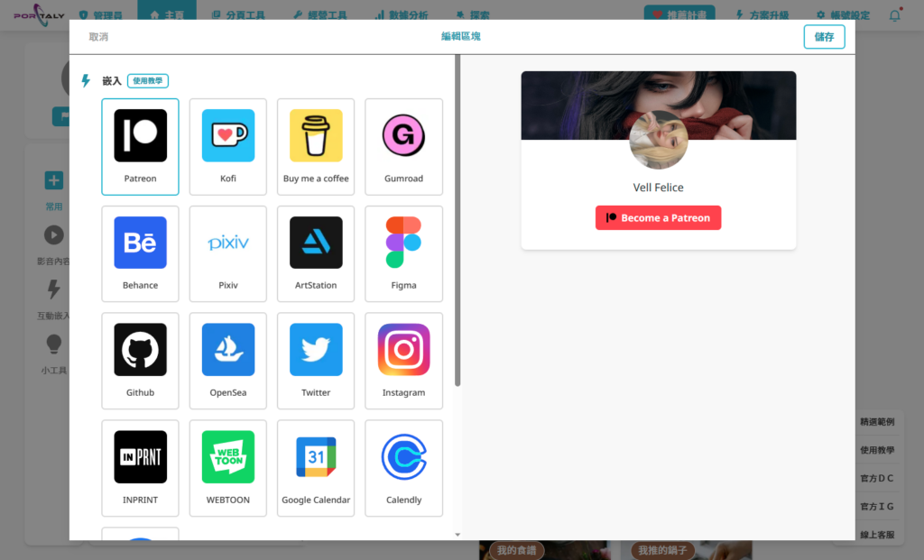This screenshot has height=560, width=924.
Task: Pick the Google Calendar embed option
Action: point(316,468)
